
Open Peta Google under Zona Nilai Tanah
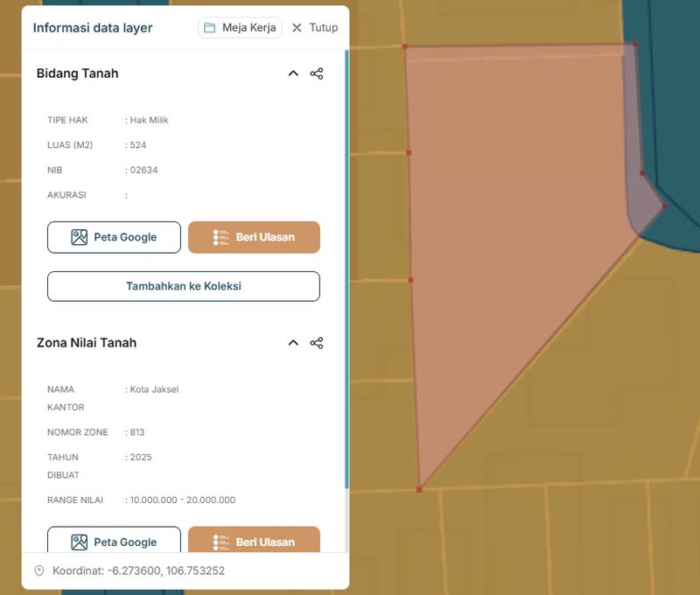pos(114,542)
